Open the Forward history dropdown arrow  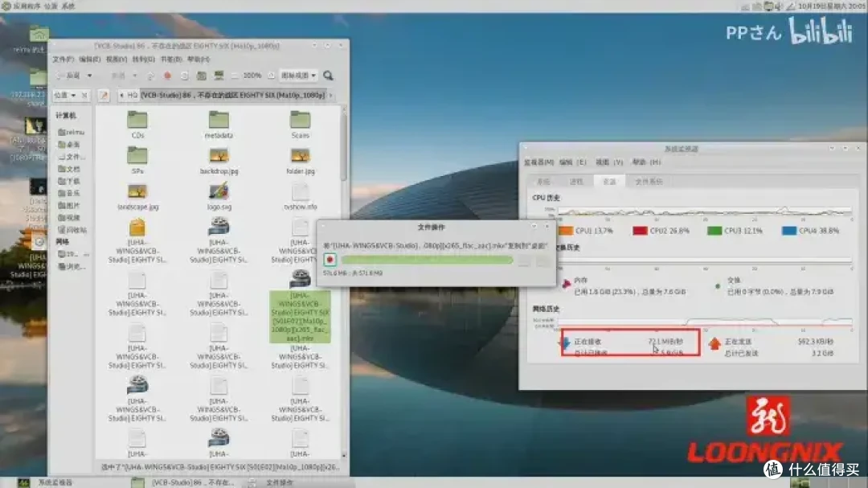tap(134, 76)
